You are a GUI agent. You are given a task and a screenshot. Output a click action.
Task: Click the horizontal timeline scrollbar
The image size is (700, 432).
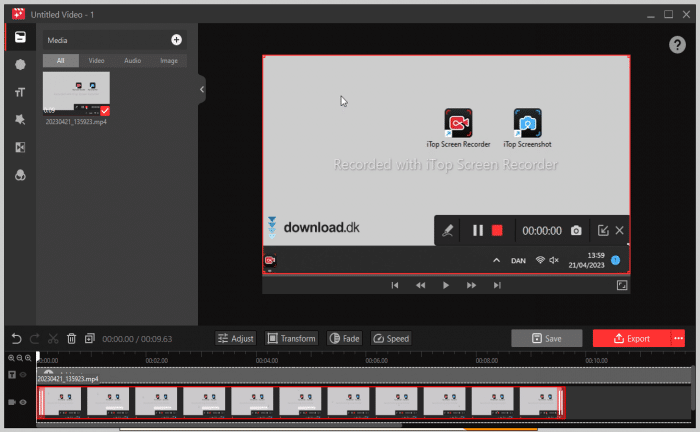point(219,425)
